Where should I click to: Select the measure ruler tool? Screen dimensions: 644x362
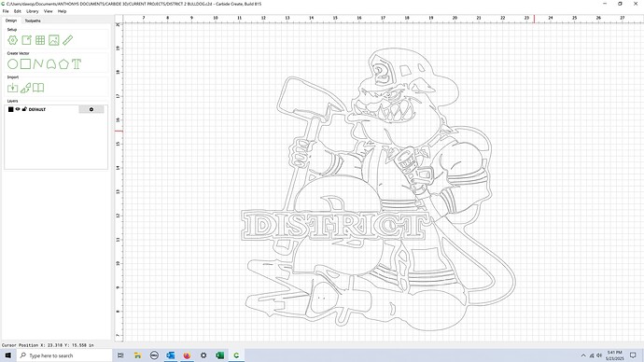[x=68, y=40]
